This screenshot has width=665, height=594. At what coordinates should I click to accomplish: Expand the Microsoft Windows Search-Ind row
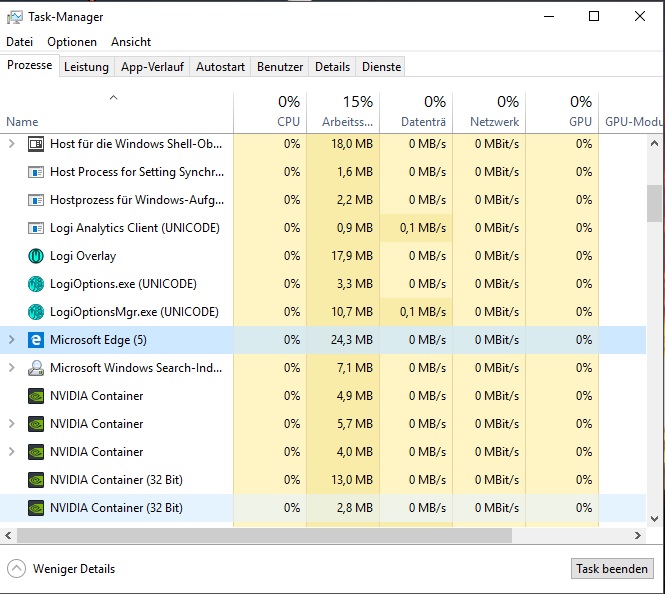[12, 368]
